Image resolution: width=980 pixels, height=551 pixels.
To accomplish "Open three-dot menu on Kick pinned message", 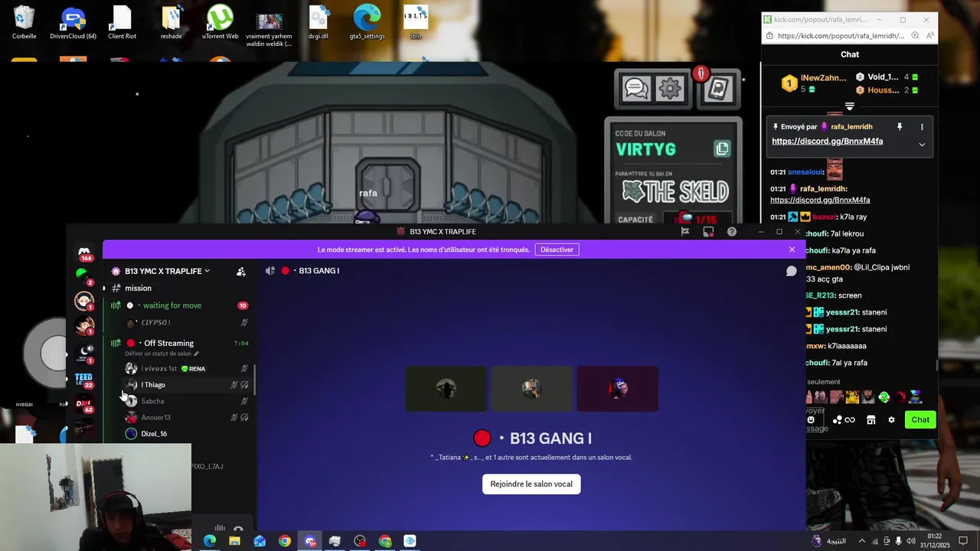I will [x=922, y=127].
